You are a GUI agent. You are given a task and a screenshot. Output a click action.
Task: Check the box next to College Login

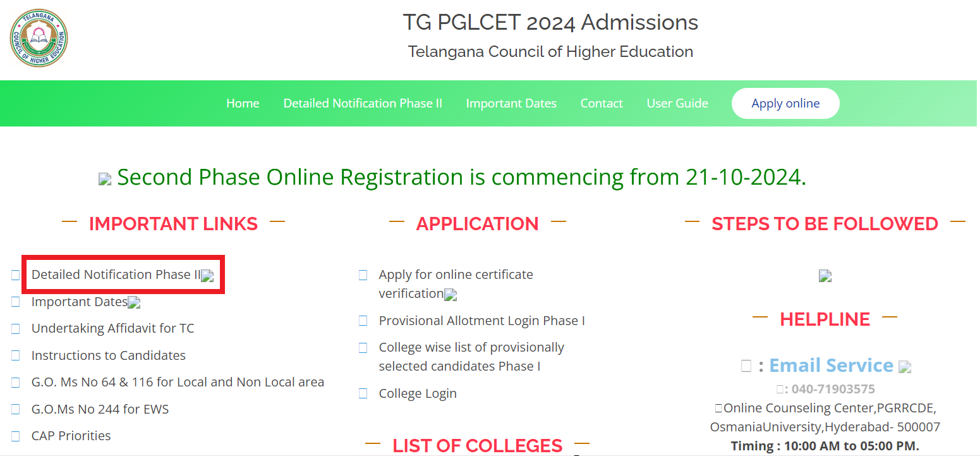click(x=363, y=393)
